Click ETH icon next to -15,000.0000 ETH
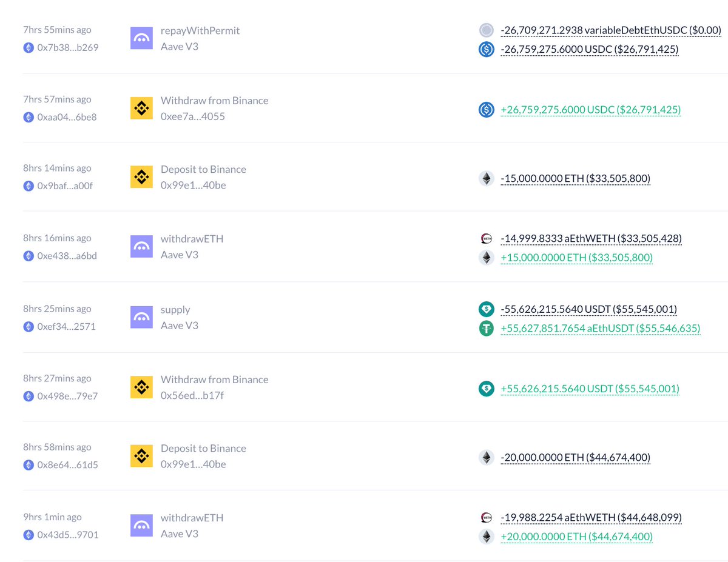 (486, 178)
